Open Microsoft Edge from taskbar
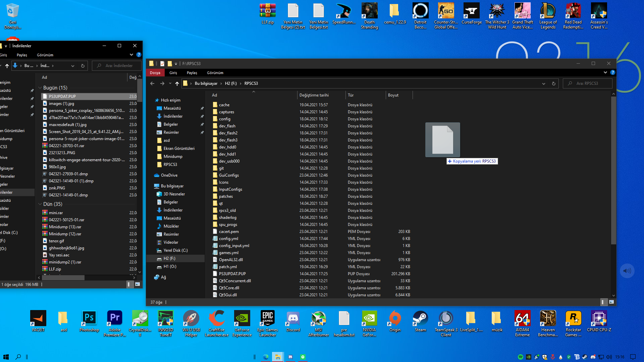 click(x=265, y=357)
